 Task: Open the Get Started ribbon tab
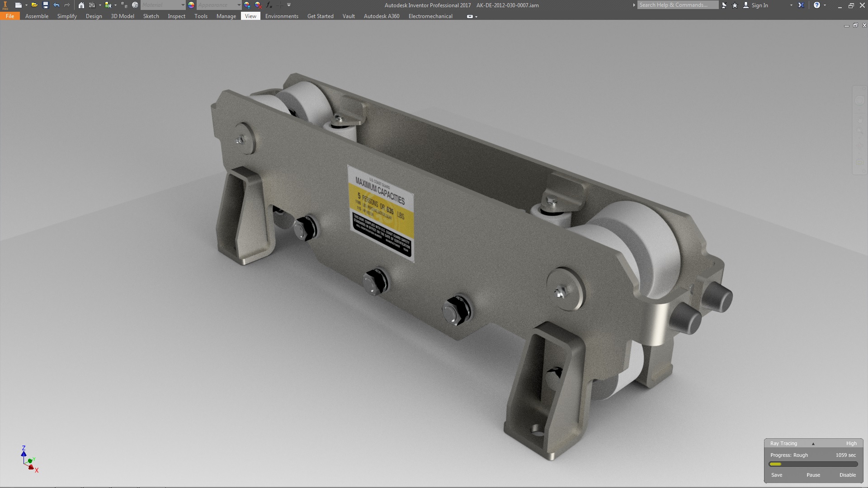click(321, 16)
